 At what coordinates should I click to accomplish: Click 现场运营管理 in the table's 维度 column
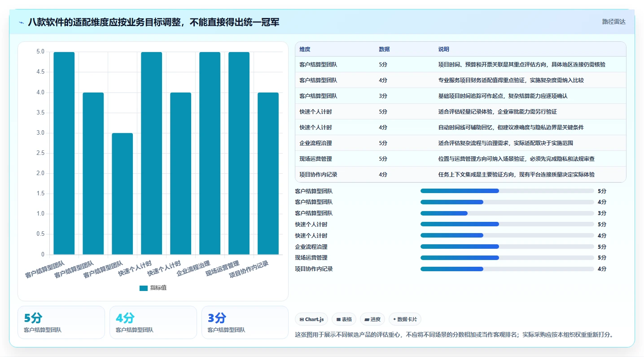[x=315, y=159]
